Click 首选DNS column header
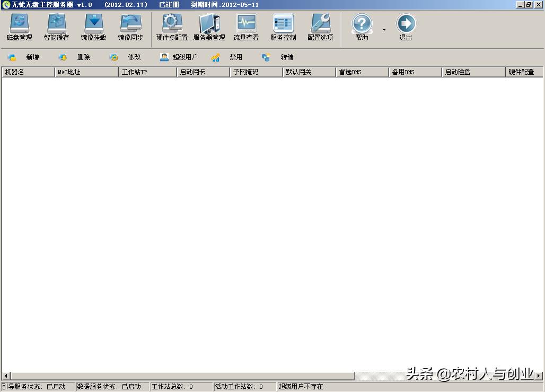 pyautogui.click(x=362, y=72)
